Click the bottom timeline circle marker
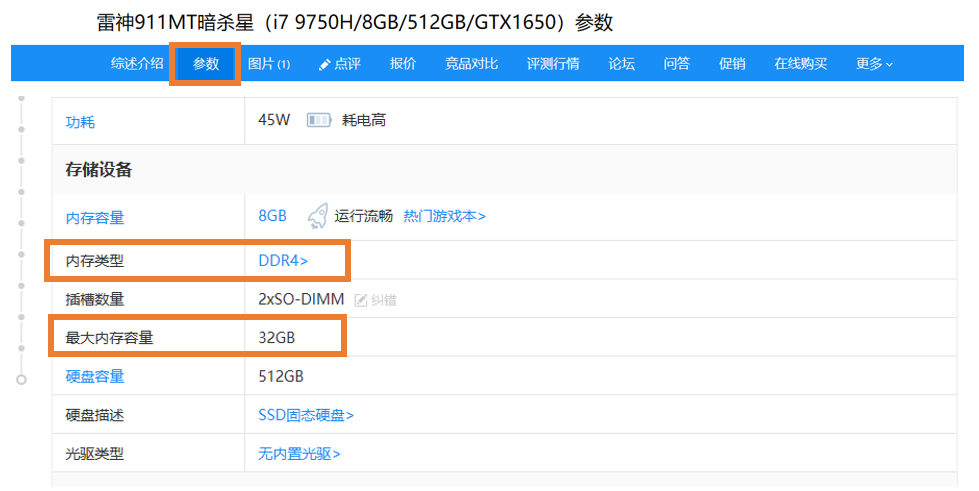This screenshot has height=491, width=979. click(21, 380)
